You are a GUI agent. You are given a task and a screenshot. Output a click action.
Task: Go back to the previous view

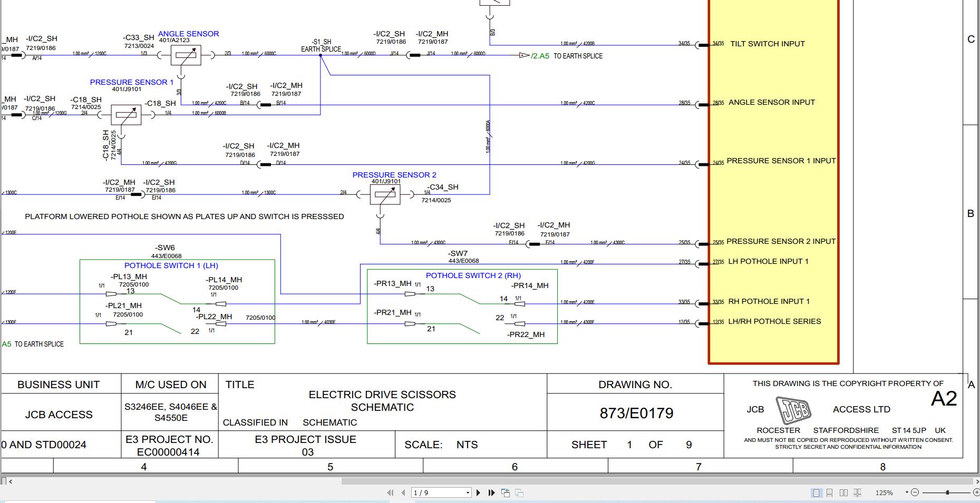pos(506,493)
